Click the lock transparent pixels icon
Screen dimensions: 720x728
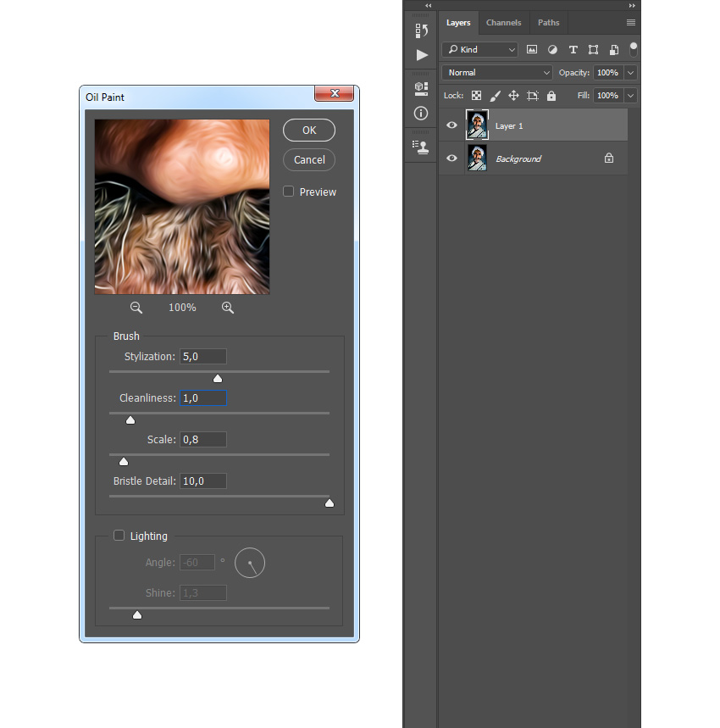coord(476,96)
